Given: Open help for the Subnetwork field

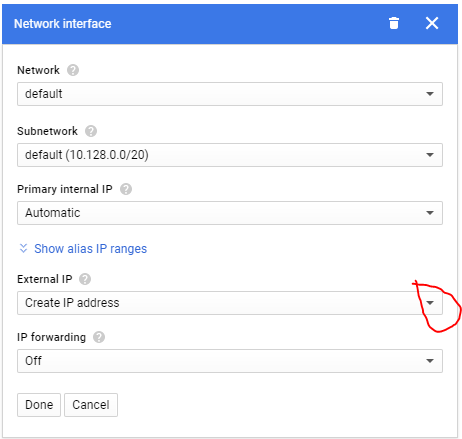Looking at the screenshot, I should click(91, 131).
